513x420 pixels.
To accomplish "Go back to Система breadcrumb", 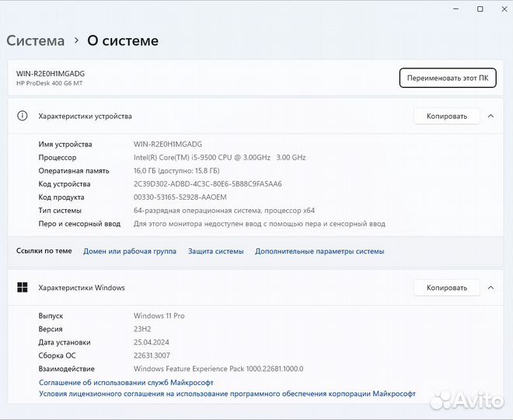I will pyautogui.click(x=35, y=40).
